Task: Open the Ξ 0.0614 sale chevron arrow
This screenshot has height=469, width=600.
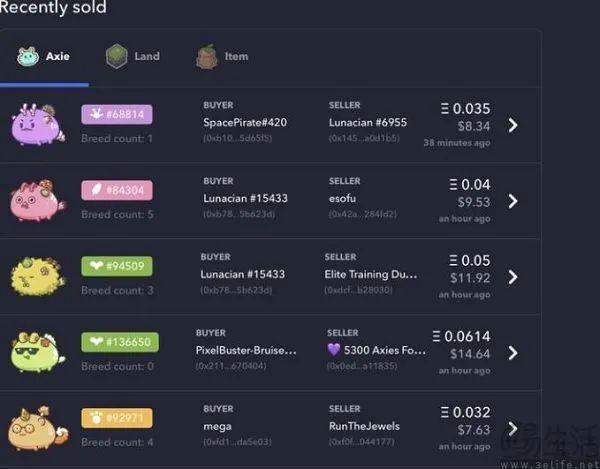Action: click(x=513, y=353)
